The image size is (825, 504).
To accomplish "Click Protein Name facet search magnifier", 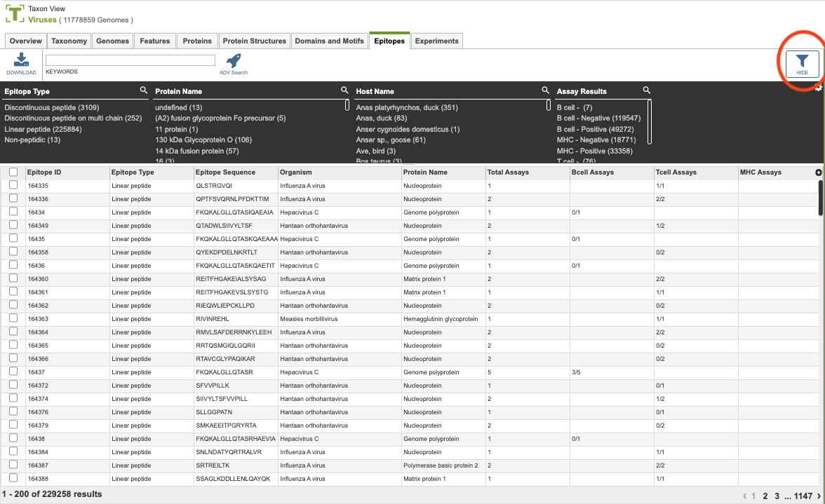I will tap(344, 90).
